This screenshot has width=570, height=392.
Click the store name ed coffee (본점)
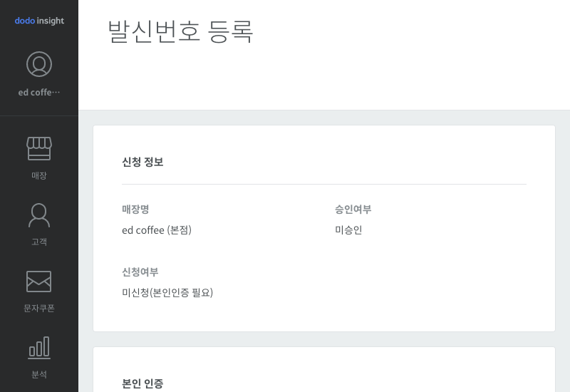[x=157, y=230]
